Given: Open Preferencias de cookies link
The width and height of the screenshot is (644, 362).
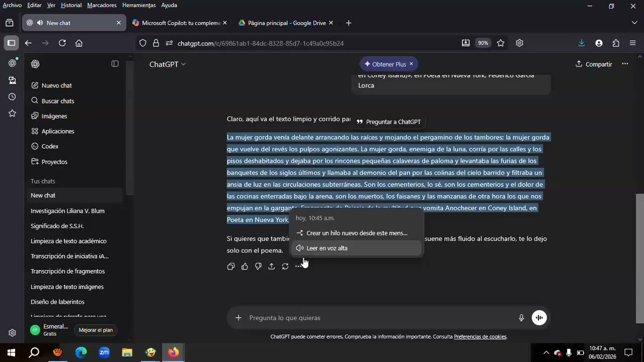Looking at the screenshot, I should tap(480, 337).
